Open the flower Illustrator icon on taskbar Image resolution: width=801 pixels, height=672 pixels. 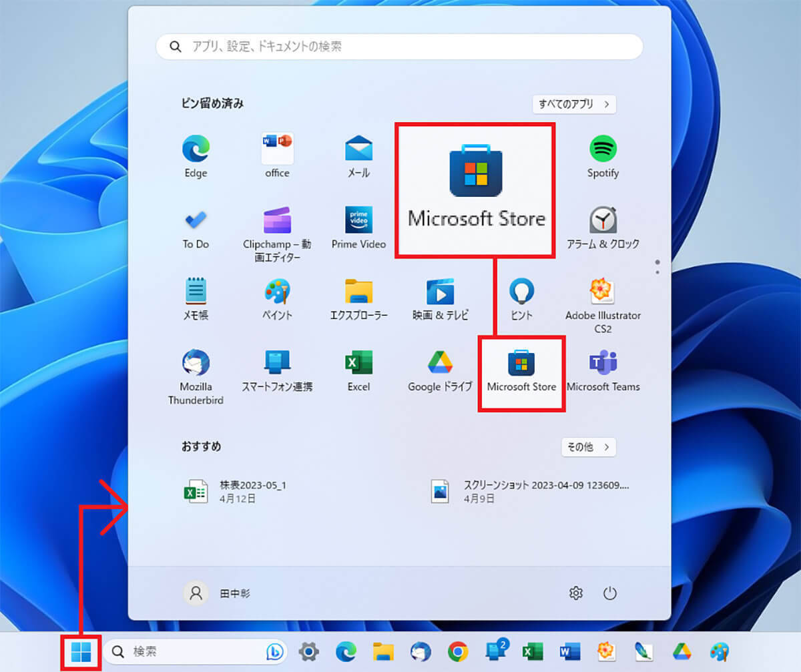(606, 651)
